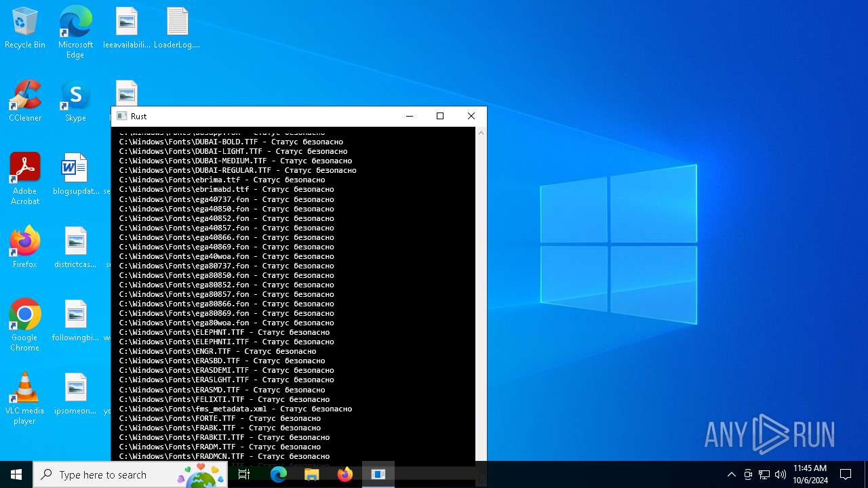Open CCleaner desktop shortcut

coord(25,102)
